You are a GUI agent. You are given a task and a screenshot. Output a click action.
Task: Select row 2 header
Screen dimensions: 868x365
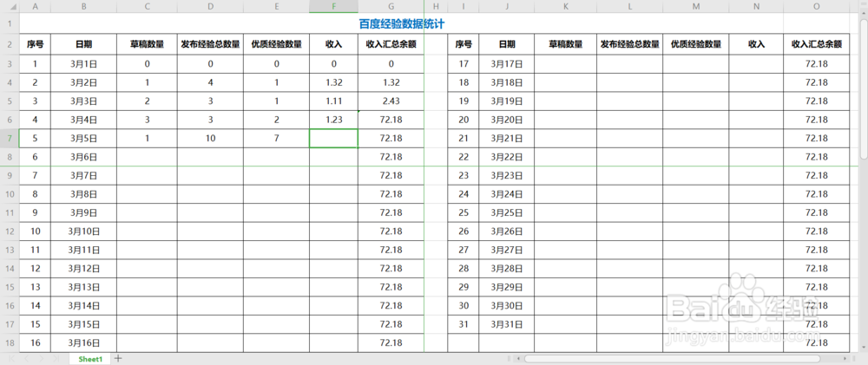(x=10, y=45)
